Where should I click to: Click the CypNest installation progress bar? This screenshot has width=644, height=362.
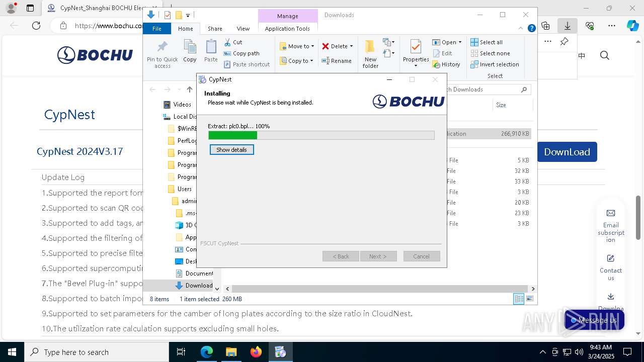click(321, 135)
